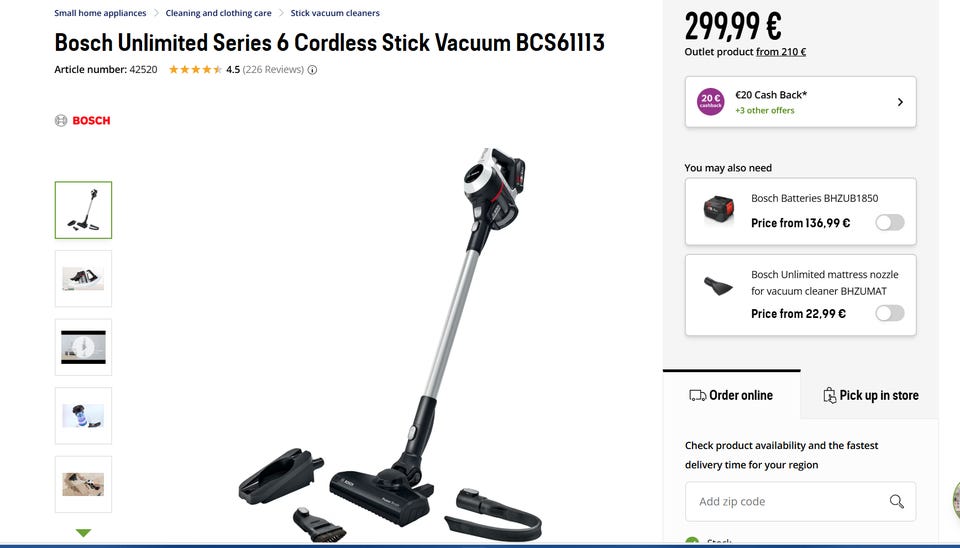
Task: Click the Bosch battery product image
Action: click(x=718, y=211)
